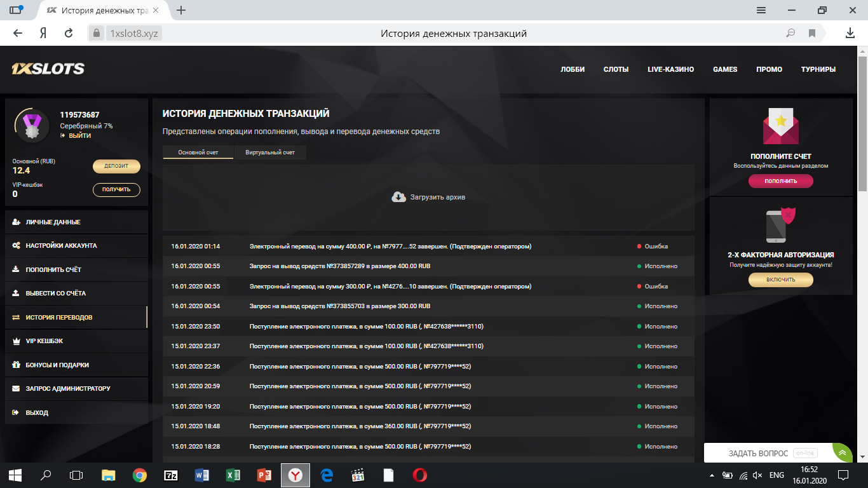Open the browser sidebar panel icon
The height and width of the screenshot is (488, 868).
[15, 10]
